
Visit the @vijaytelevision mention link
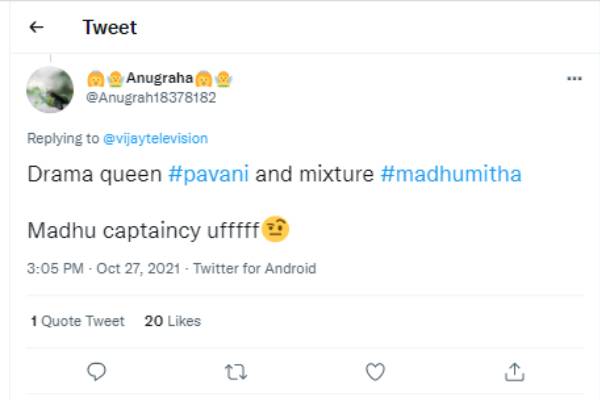[156, 138]
